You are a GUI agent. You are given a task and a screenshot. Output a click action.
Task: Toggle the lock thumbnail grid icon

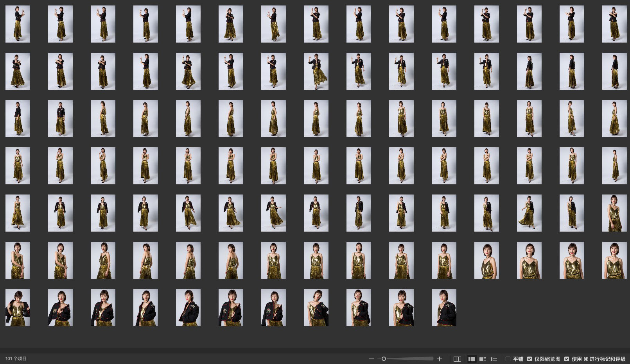click(457, 359)
